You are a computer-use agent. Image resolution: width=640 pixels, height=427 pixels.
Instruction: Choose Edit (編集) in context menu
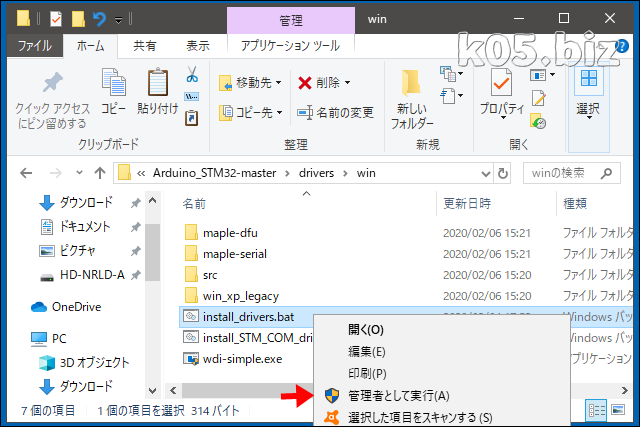(367, 351)
